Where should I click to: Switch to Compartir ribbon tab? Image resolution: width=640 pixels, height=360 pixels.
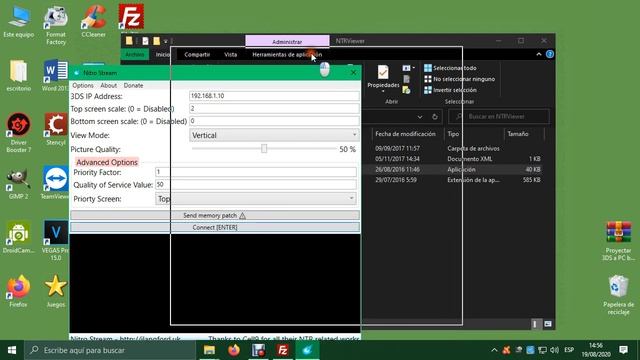tap(197, 54)
